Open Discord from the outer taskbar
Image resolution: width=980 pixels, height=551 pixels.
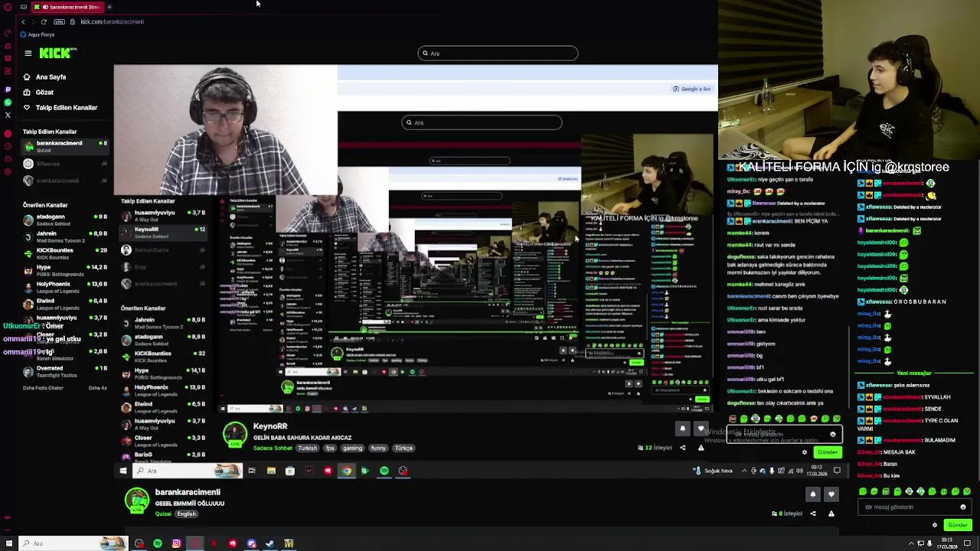[x=251, y=543]
